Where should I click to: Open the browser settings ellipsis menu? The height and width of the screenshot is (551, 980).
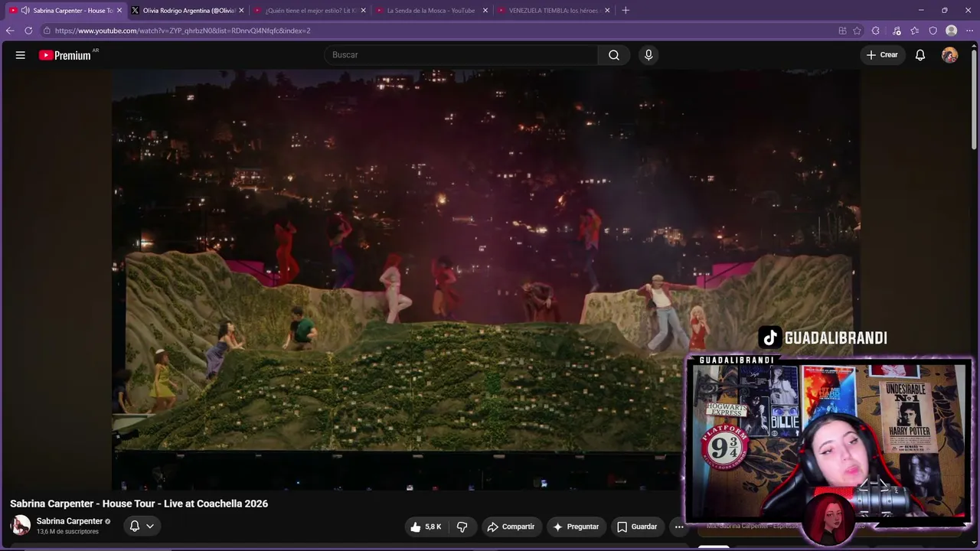pyautogui.click(x=970, y=31)
